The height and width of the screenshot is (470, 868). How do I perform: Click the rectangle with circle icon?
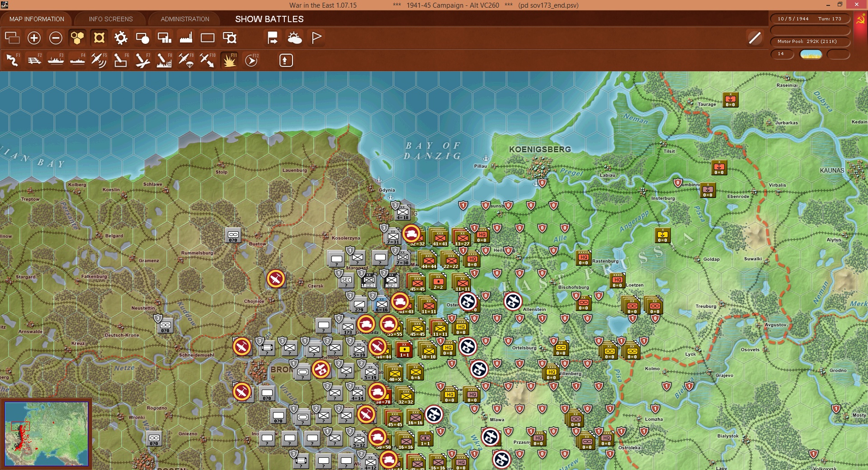pyautogui.click(x=142, y=38)
